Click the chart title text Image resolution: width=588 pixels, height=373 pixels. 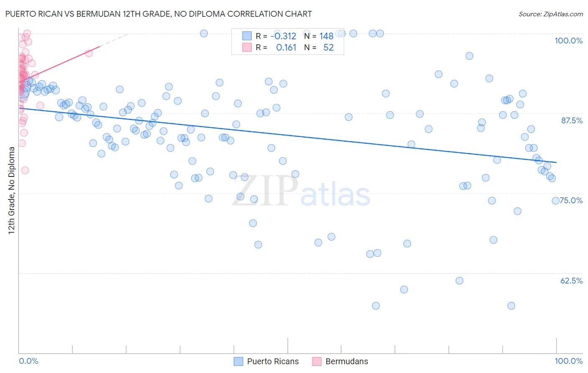pyautogui.click(x=159, y=14)
